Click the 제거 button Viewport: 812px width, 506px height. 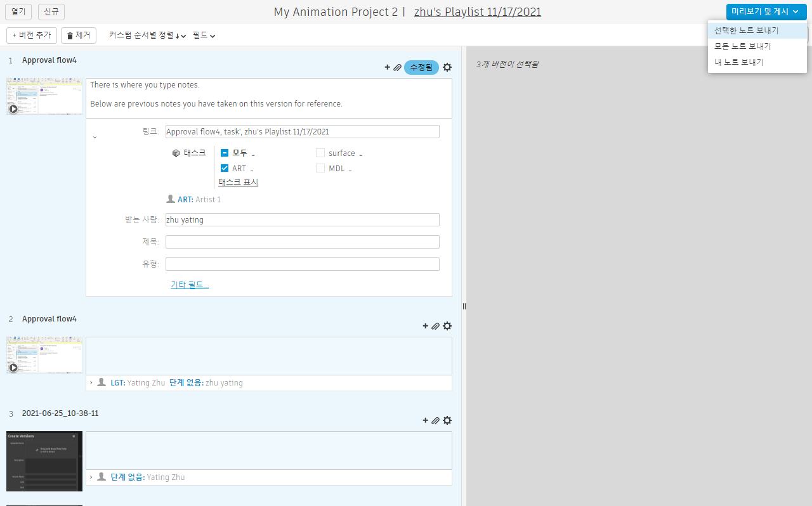79,36
